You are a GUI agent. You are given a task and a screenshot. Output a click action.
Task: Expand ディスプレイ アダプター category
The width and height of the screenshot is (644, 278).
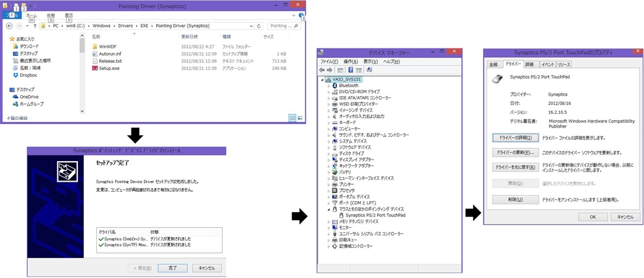point(328,159)
